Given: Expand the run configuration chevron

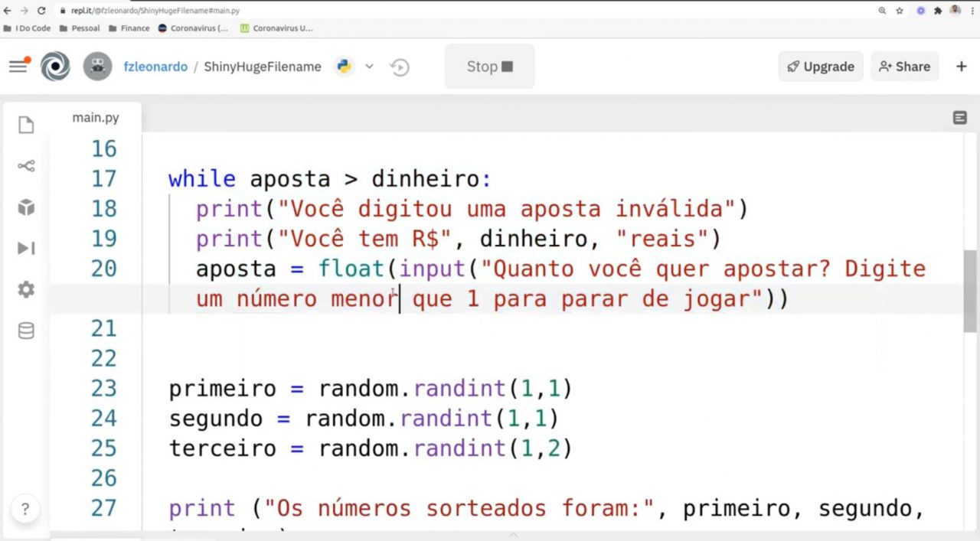Looking at the screenshot, I should (x=370, y=67).
